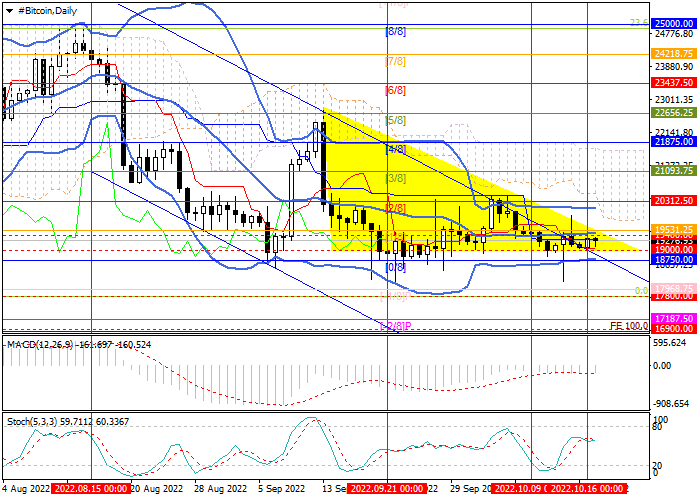
Task: Click the [5/8] Murrey level label
Action: [396, 121]
